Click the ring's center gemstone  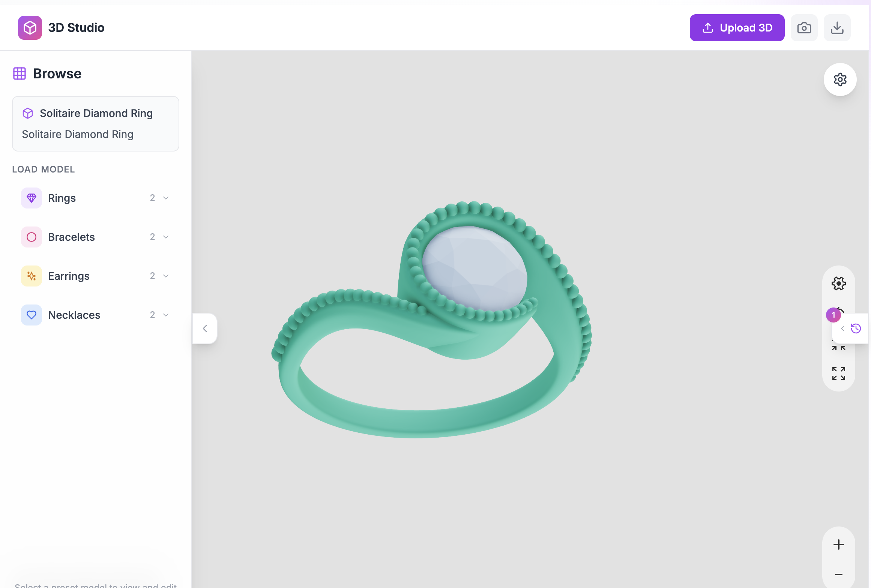pos(475,268)
